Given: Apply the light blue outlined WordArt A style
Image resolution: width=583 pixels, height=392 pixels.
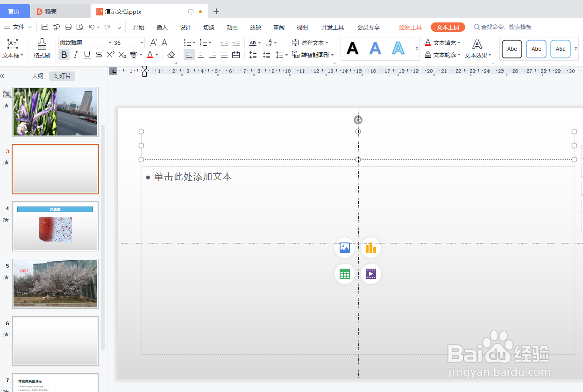Looking at the screenshot, I should click(x=398, y=48).
